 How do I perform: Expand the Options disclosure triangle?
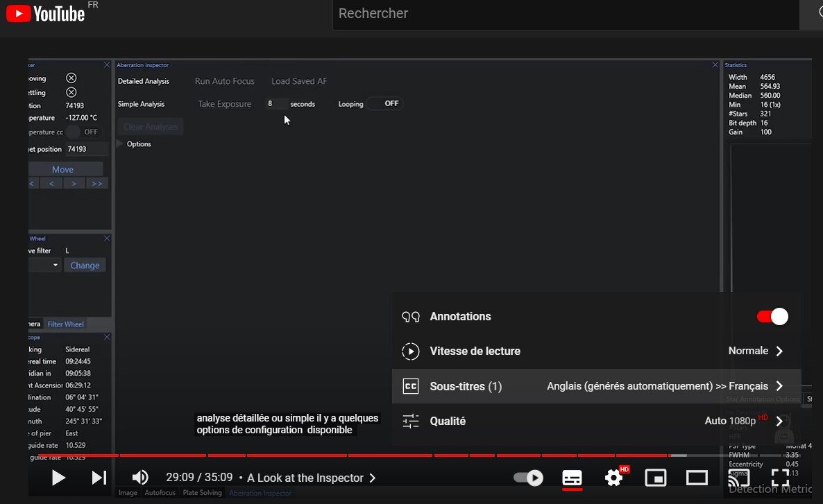click(120, 144)
